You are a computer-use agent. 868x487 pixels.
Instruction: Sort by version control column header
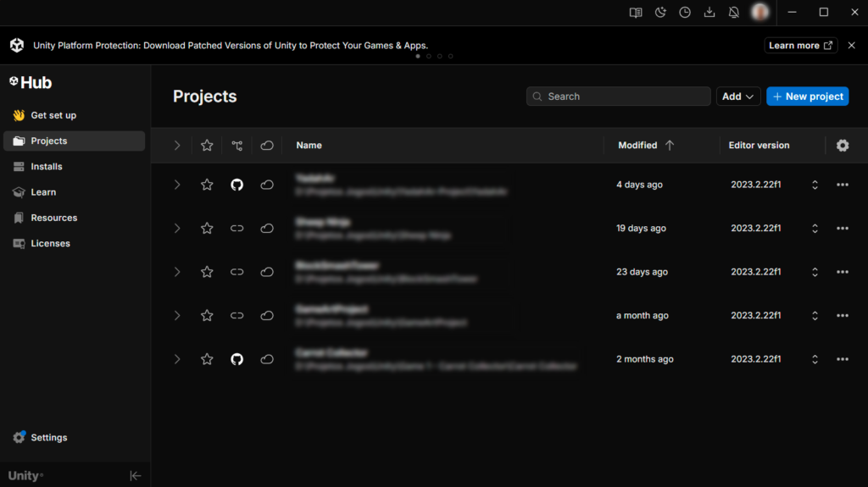coord(237,145)
